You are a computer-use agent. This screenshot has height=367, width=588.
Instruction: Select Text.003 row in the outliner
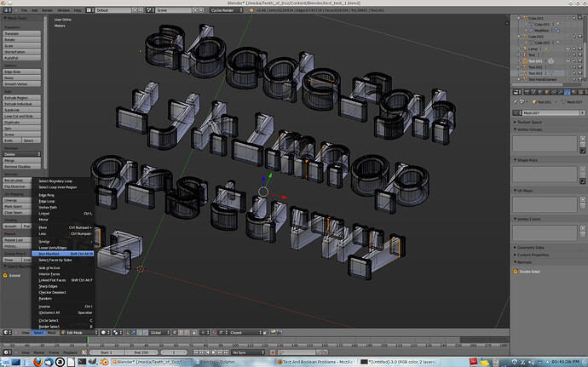[x=539, y=73]
